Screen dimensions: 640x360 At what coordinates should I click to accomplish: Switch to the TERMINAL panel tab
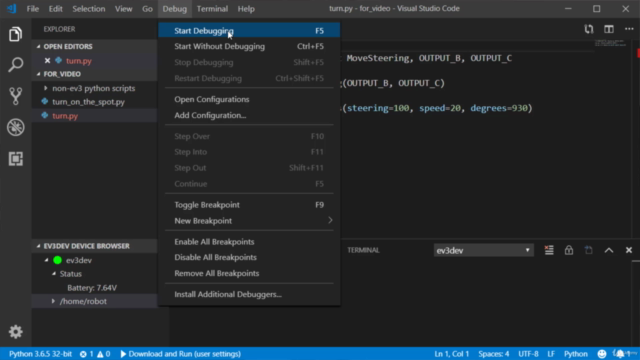363,250
